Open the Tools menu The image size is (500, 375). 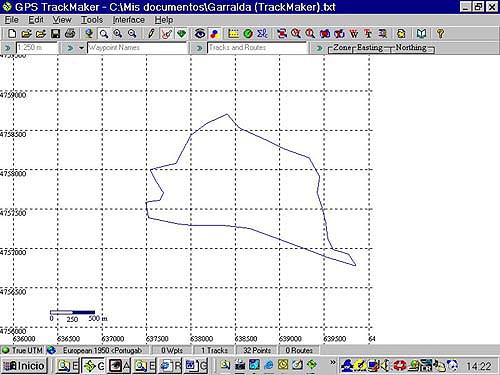coord(92,20)
